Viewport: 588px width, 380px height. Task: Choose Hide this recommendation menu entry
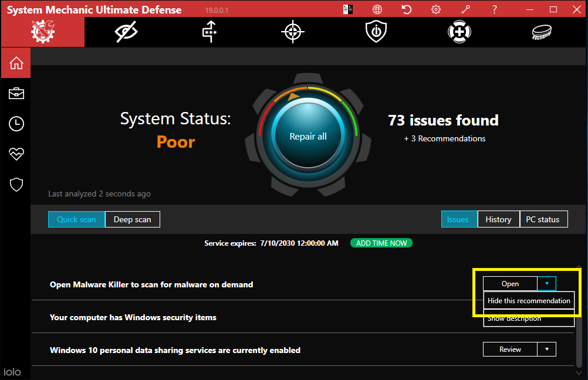point(529,301)
